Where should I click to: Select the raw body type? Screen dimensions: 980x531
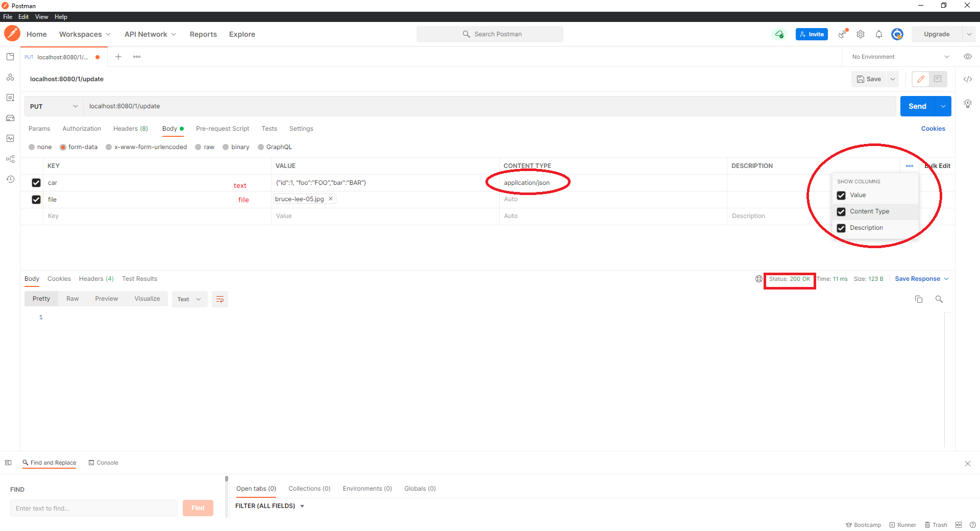coord(198,147)
